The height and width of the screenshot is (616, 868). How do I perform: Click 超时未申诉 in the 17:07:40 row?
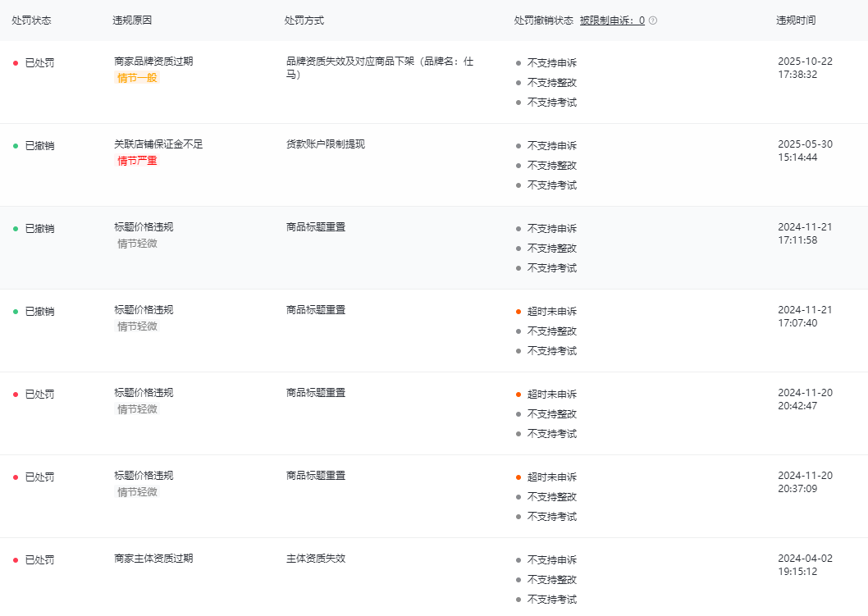(551, 312)
